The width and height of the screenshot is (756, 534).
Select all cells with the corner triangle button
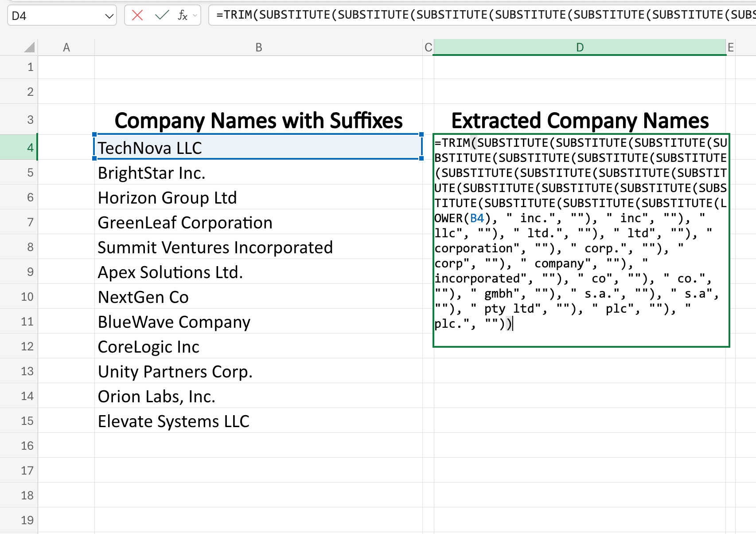pyautogui.click(x=29, y=46)
